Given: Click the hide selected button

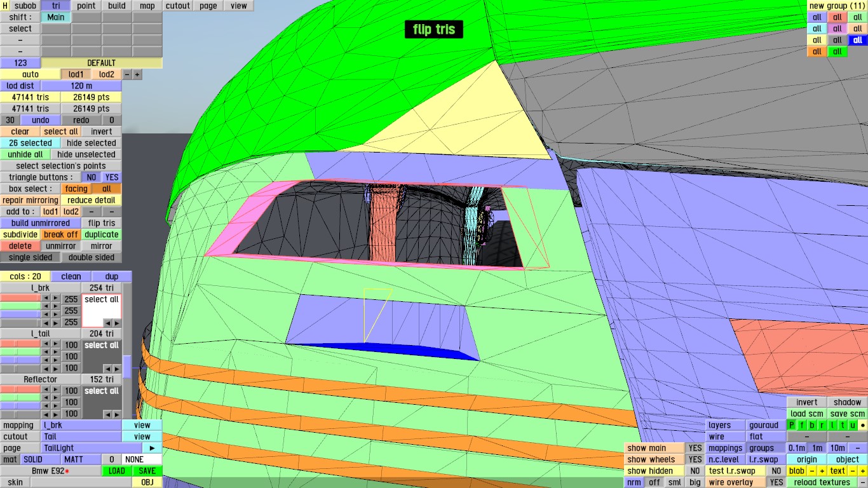Looking at the screenshot, I should (92, 143).
